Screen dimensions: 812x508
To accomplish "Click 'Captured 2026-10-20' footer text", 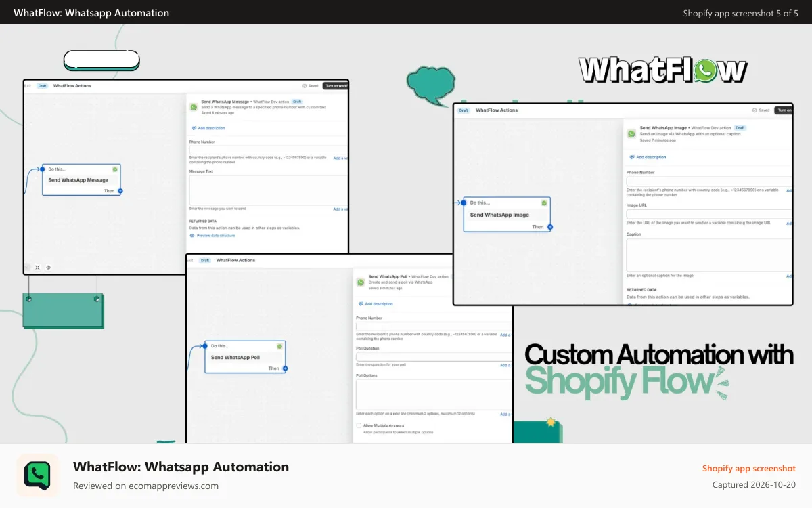I will (x=754, y=485).
